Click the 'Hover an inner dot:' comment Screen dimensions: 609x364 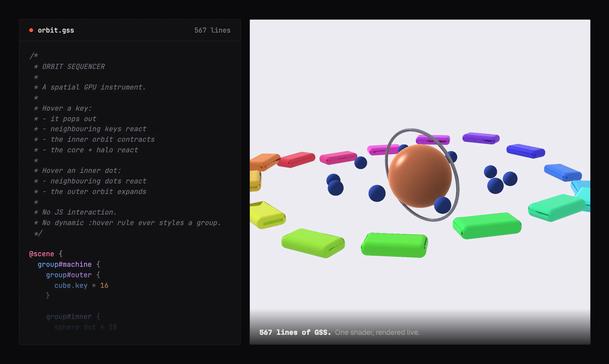[x=82, y=171]
